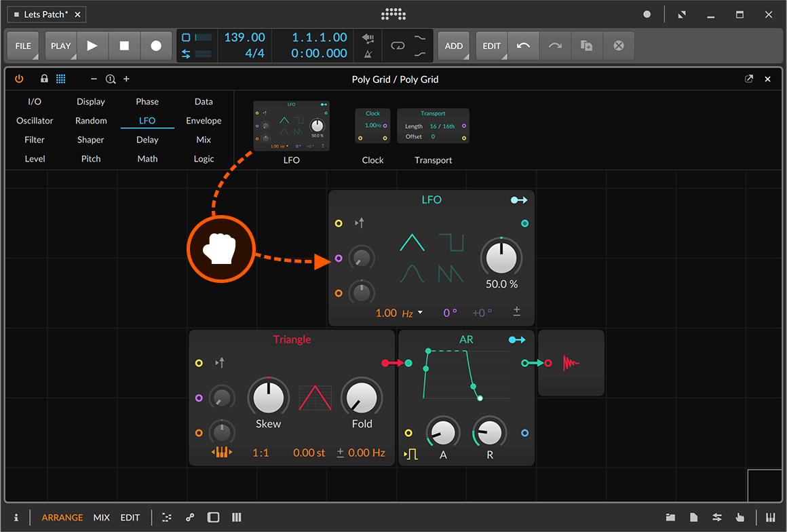Viewport: 787px width, 532px height.
Task: Toggle the loop icon in transport
Action: [397, 46]
